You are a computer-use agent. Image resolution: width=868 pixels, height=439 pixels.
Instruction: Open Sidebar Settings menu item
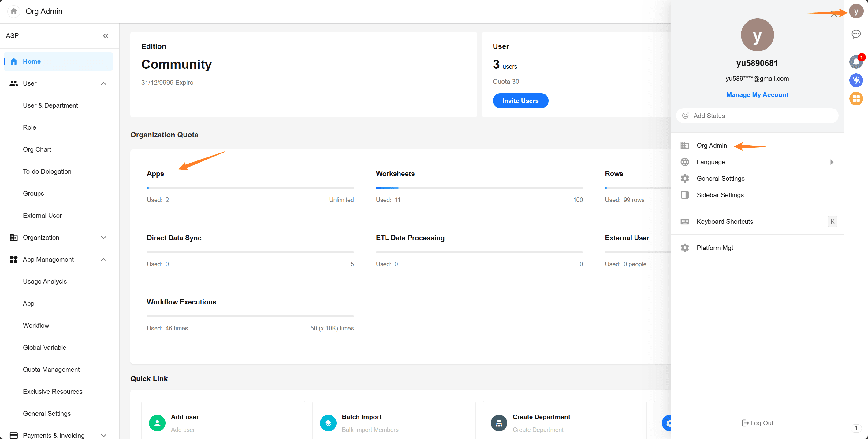tap(720, 195)
